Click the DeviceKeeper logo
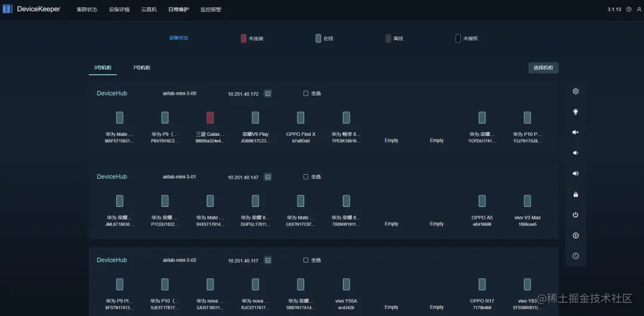This screenshot has width=644, height=316. point(31,9)
